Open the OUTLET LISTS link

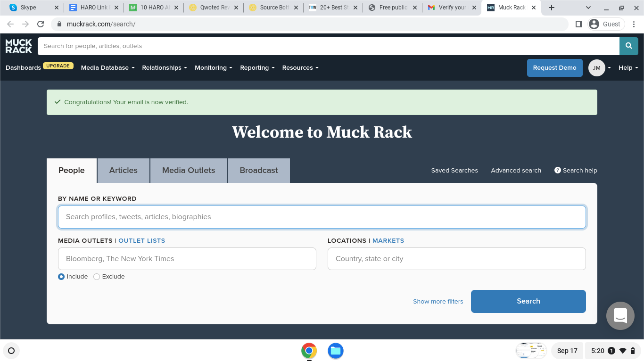(x=142, y=240)
